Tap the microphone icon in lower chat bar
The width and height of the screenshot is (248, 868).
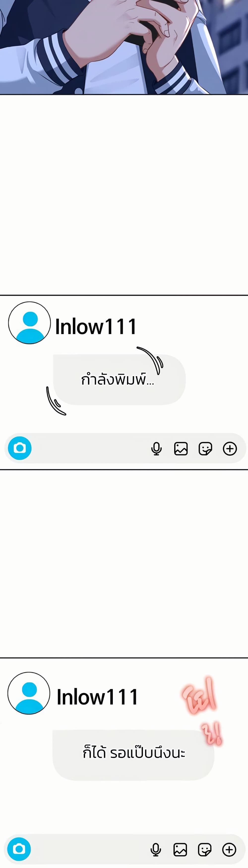pos(155,850)
